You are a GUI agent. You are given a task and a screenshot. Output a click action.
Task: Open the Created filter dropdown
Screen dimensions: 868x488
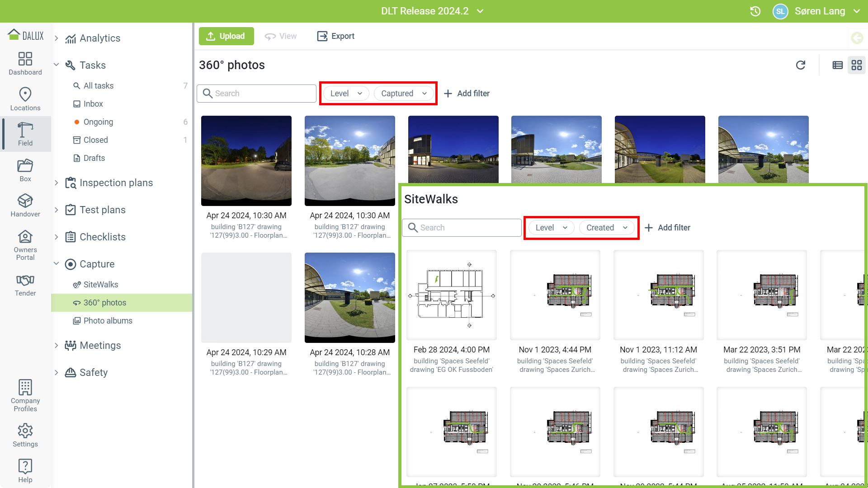[607, 228]
